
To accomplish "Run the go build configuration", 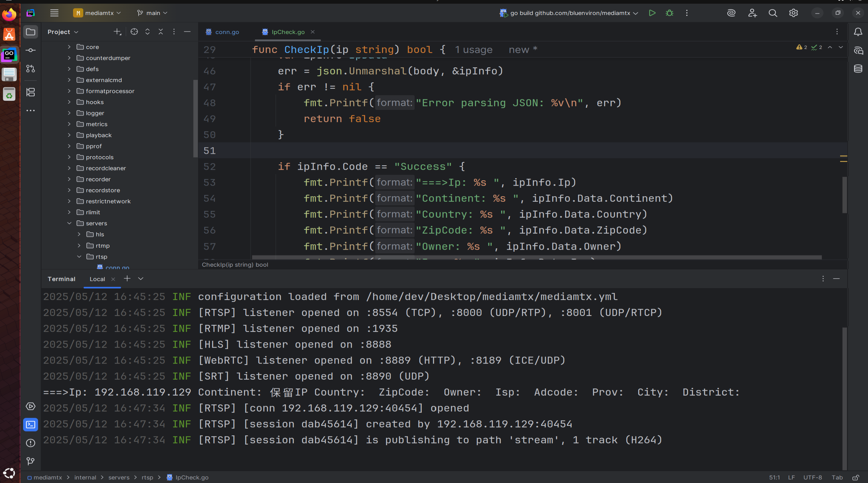I will [652, 13].
